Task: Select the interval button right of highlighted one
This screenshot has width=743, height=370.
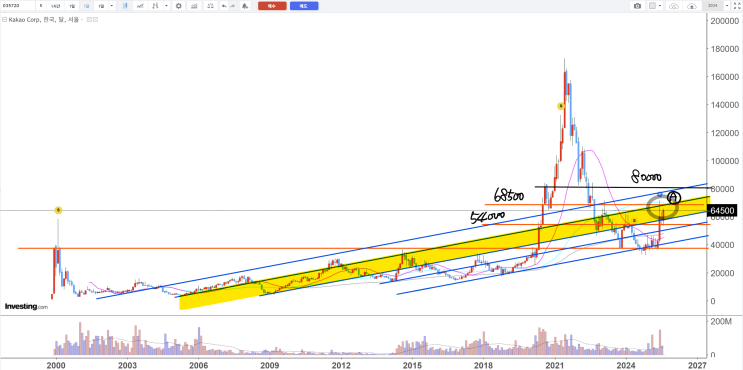Action: pos(101,6)
